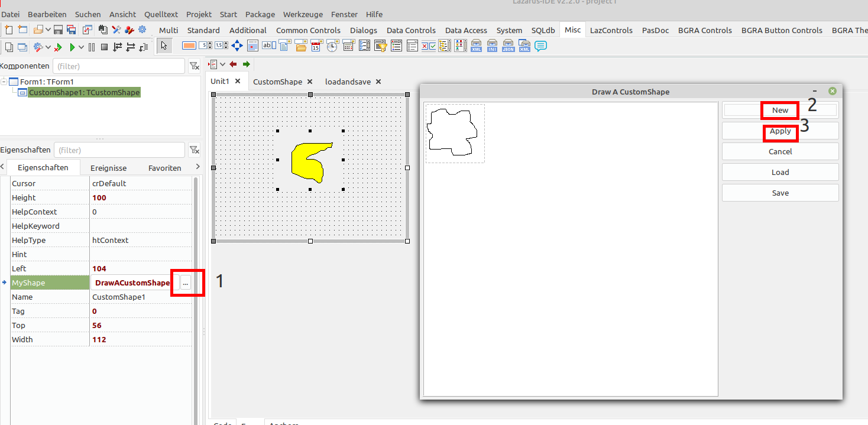Viewport: 868px width, 425px height.
Task: Pick the blue four-way TArrow component
Action: [x=237, y=46]
